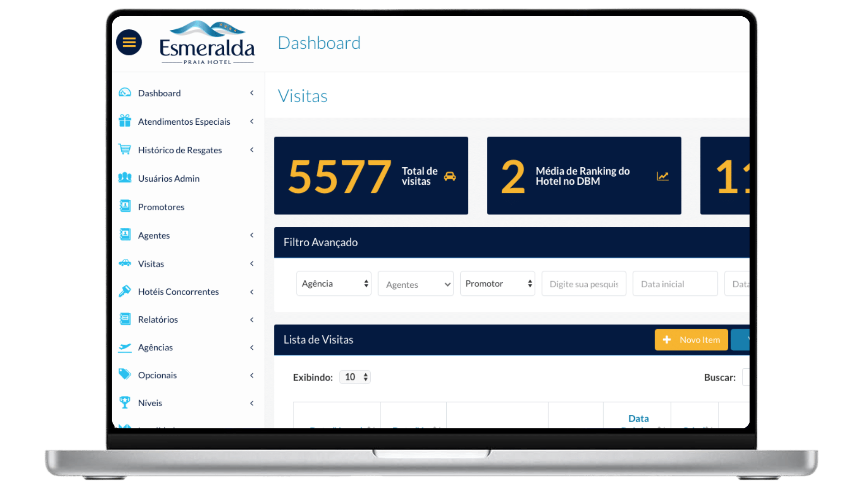Open Dashboard in sidebar menu
The width and height of the screenshot is (868, 488).
coord(159,93)
